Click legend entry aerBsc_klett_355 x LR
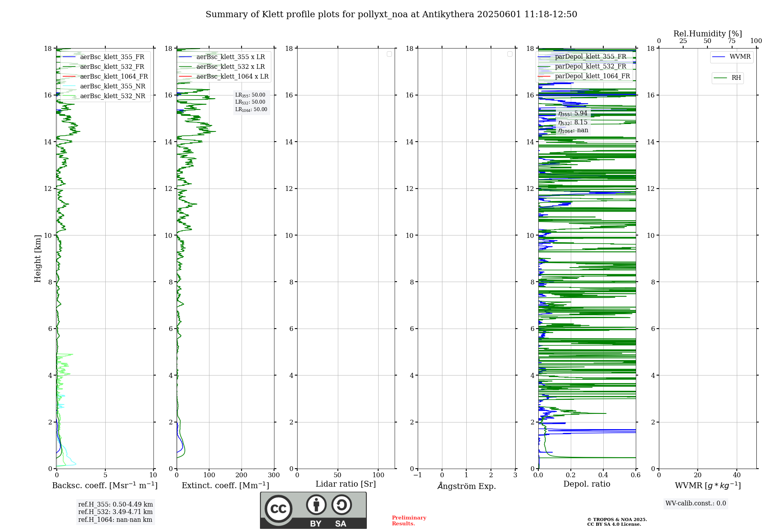The width and height of the screenshot is (783, 532). click(231, 57)
